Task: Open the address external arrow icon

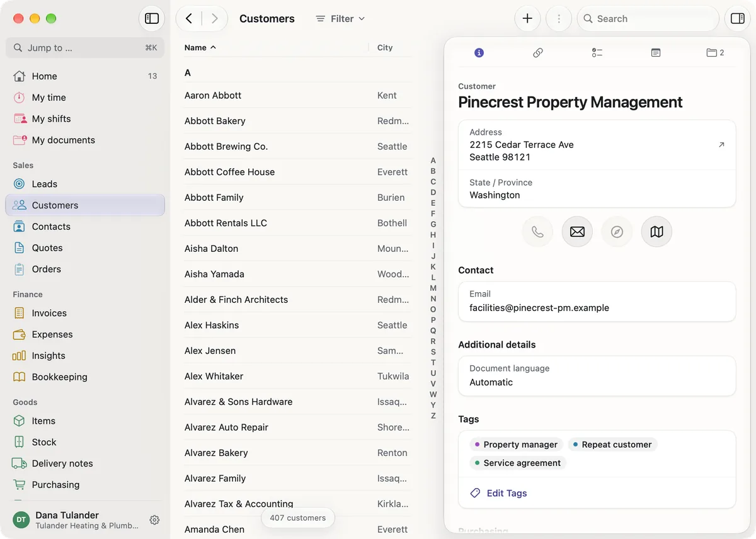Action: click(721, 144)
